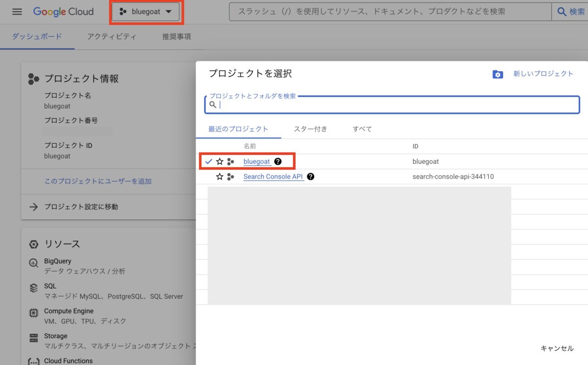This screenshot has height=365, width=588.
Task: Click the SQL stack icon
Action: [34, 288]
